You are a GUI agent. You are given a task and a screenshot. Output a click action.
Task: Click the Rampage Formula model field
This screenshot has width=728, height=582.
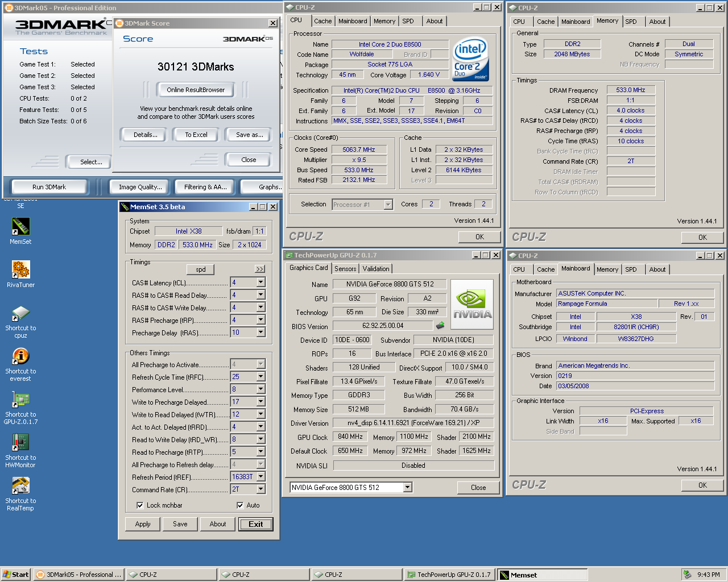607,304
